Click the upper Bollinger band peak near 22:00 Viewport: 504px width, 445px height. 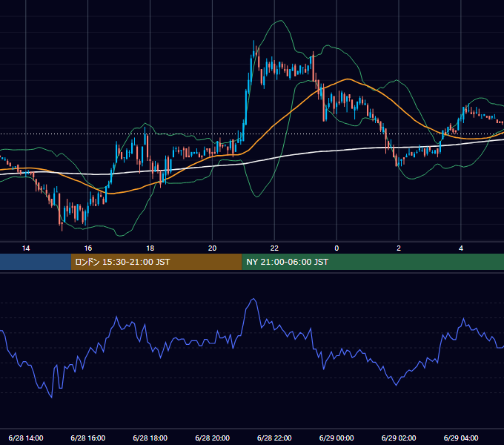coord(281,21)
